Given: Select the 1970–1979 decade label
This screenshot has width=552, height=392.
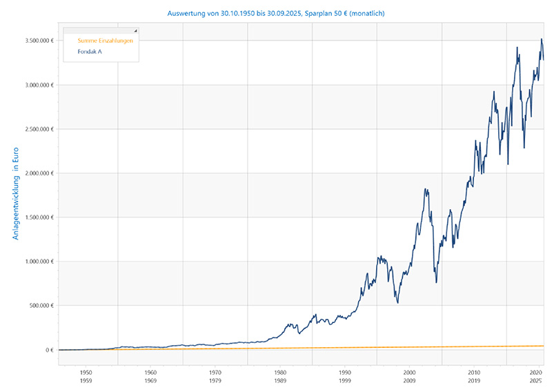Looking at the screenshot, I should (x=215, y=375).
